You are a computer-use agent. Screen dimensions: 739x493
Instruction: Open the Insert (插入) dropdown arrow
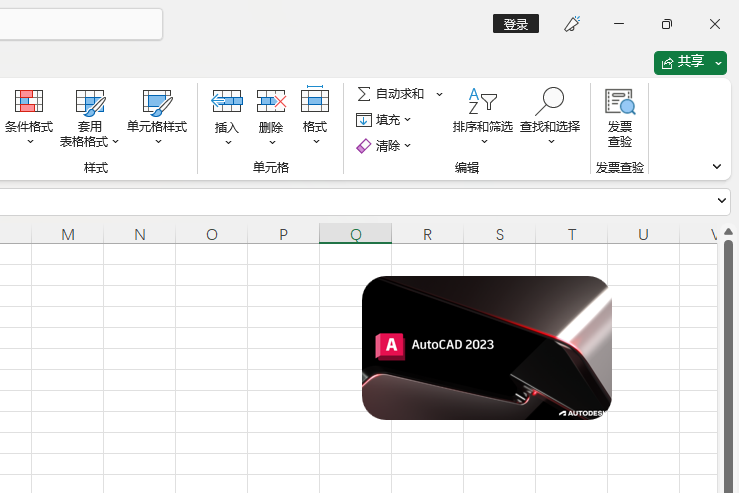228,142
